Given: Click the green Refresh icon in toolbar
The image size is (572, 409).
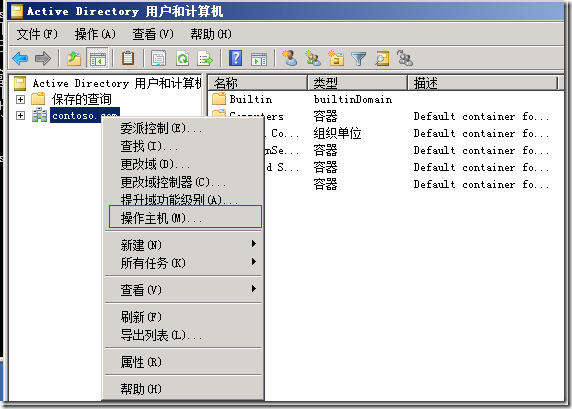Looking at the screenshot, I should point(182,58).
